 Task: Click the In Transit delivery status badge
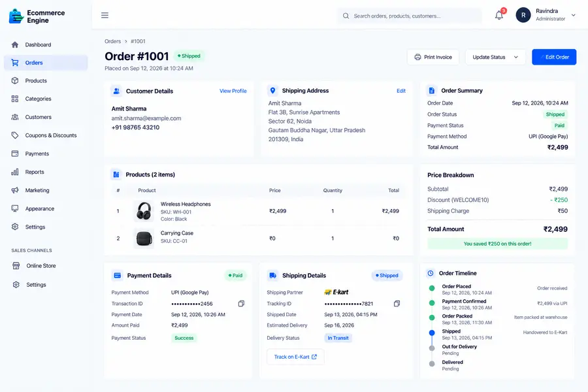338,338
